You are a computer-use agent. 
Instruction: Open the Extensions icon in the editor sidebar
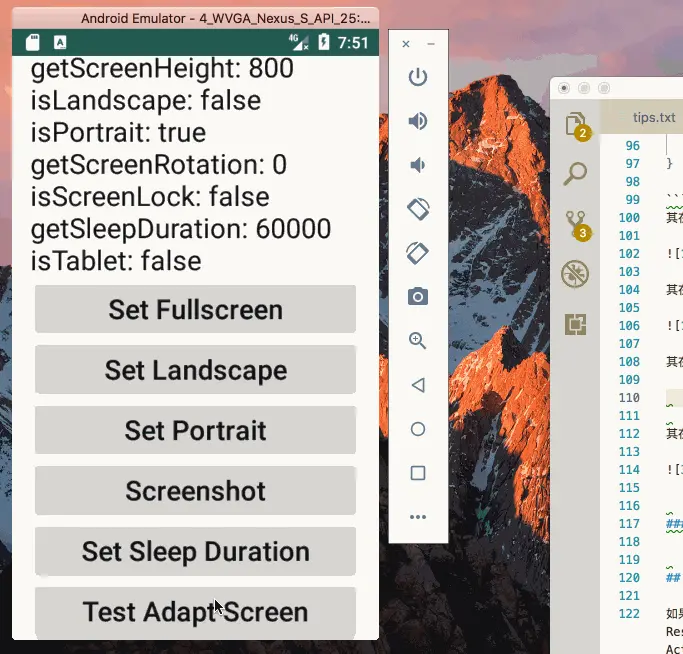pyautogui.click(x=575, y=324)
